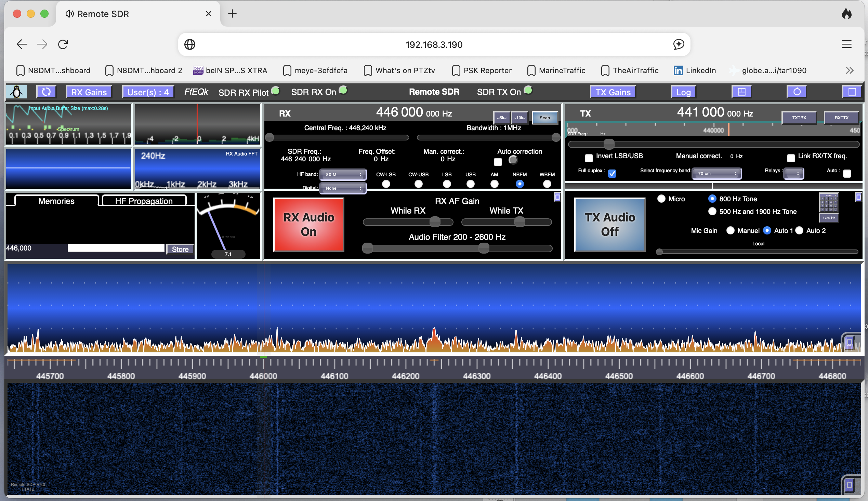
Task: Click the browser reload page icon
Action: click(63, 44)
